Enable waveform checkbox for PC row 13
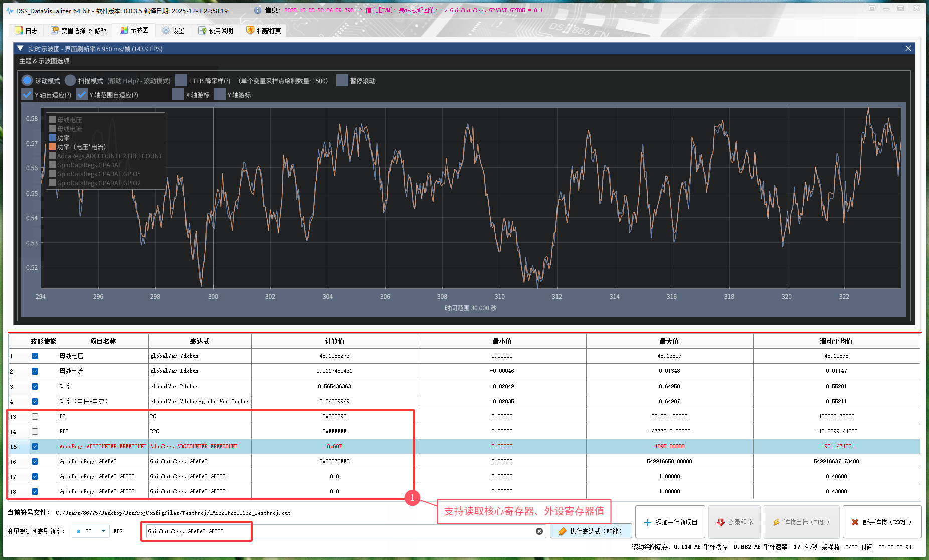The height and width of the screenshot is (560, 929). [x=35, y=416]
